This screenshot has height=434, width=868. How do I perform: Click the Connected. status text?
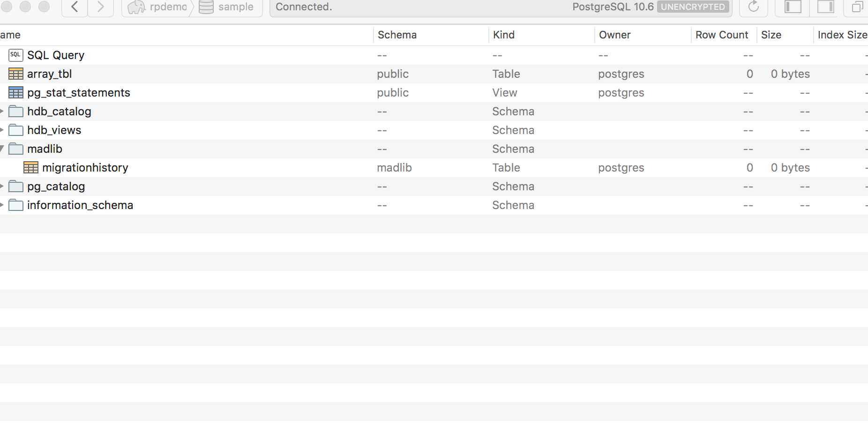pos(304,7)
